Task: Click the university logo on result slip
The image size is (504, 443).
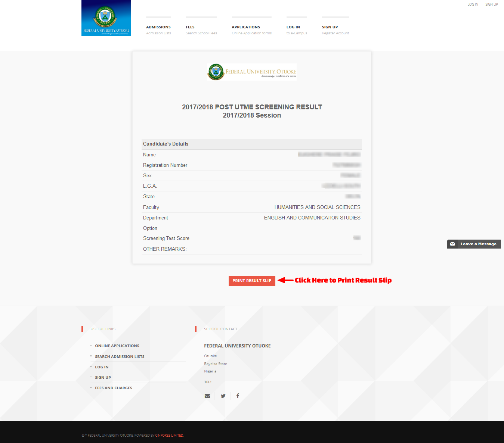Action: click(x=252, y=72)
